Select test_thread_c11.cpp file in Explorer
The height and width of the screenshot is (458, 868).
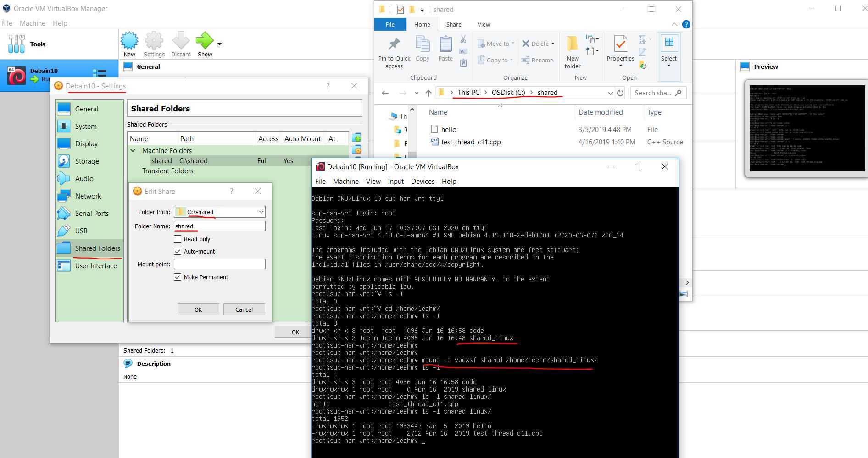(x=471, y=142)
